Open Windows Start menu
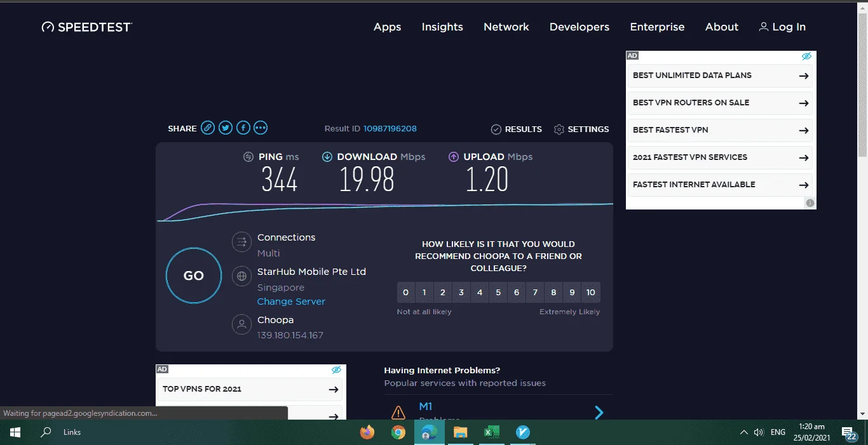The width and height of the screenshot is (868, 445). click(x=15, y=432)
